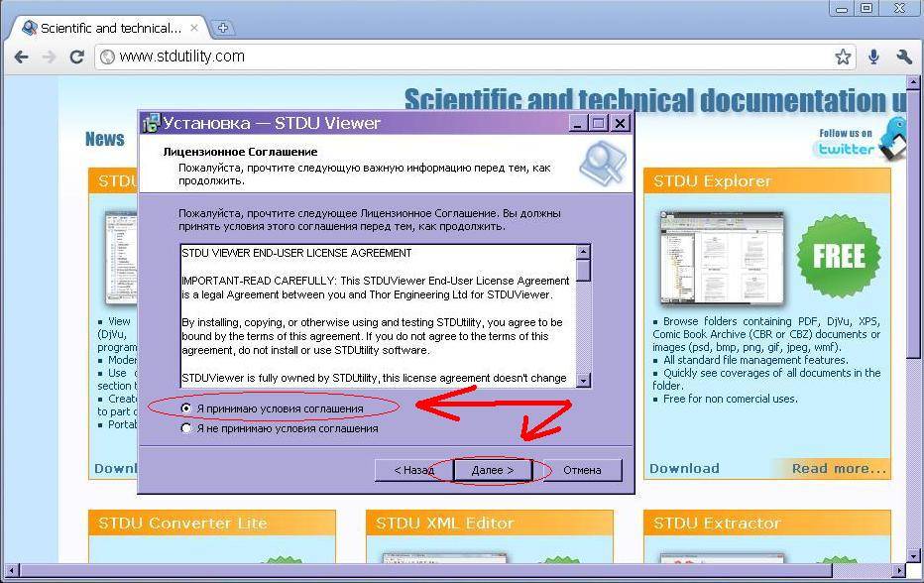Click the address bar with www.stdutility.com
Screen dimensions: 924x583
475,57
